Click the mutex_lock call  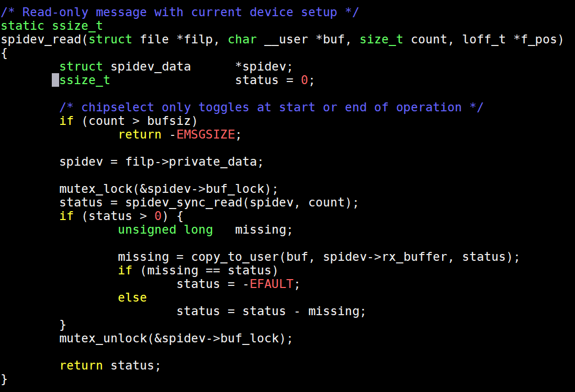[96, 189]
